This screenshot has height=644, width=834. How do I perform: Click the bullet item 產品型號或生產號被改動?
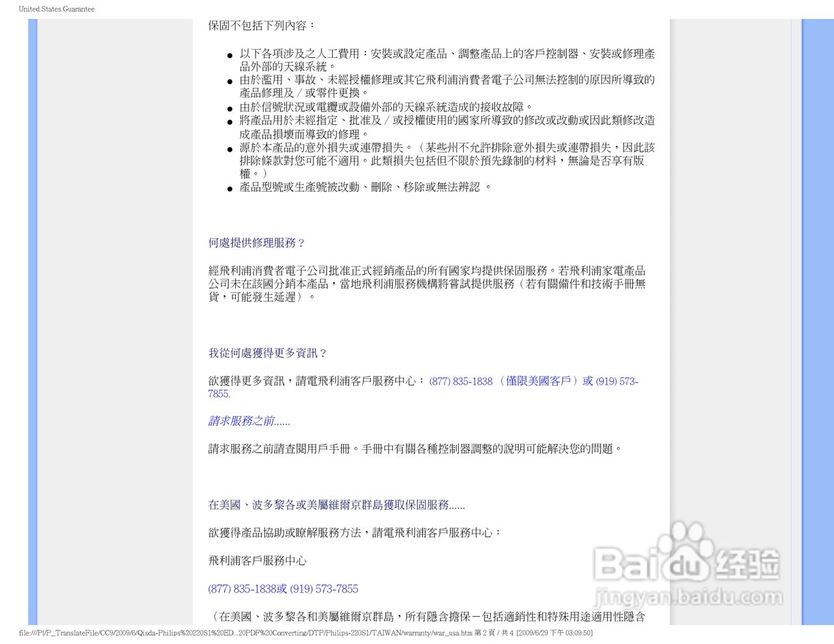point(365,188)
